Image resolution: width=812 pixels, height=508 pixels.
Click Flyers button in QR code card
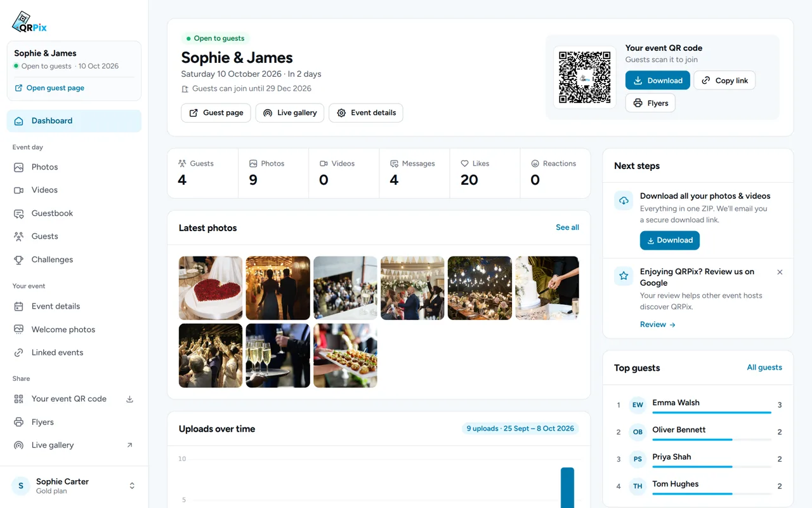tap(650, 104)
